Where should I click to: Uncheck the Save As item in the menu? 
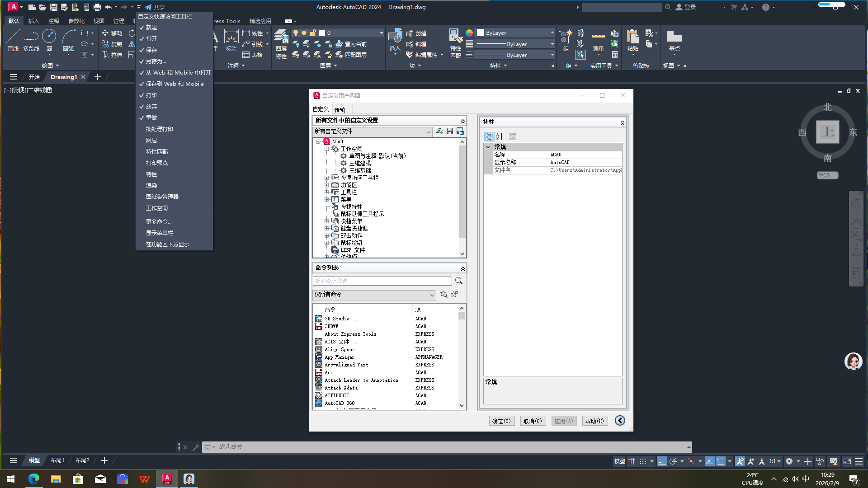(156, 61)
